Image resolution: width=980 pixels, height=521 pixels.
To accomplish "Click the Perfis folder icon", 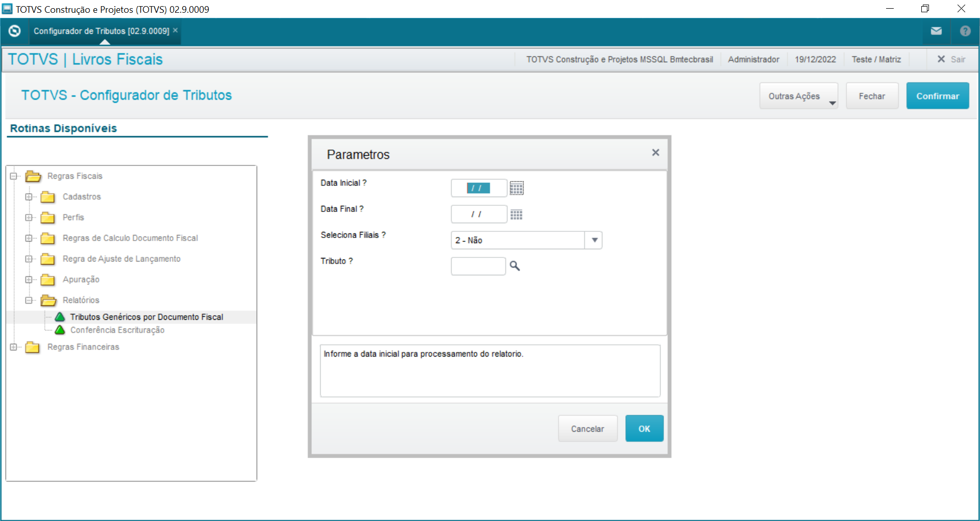I will (x=48, y=218).
